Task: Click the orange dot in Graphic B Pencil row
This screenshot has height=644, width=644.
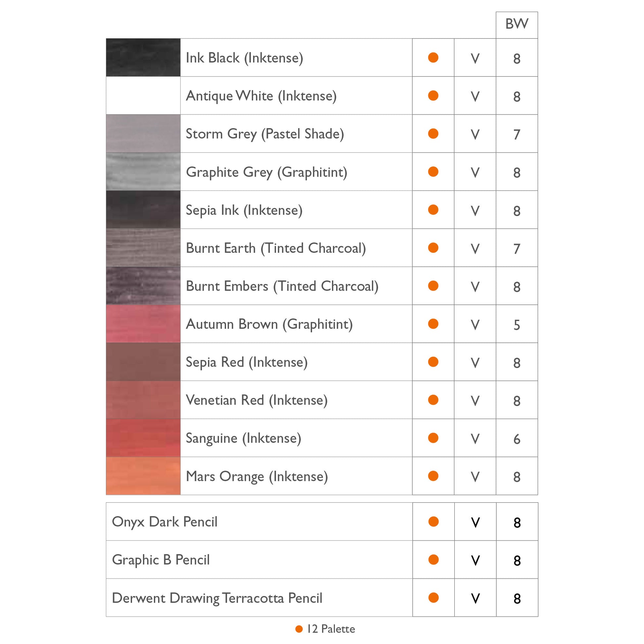Action: coord(433,559)
